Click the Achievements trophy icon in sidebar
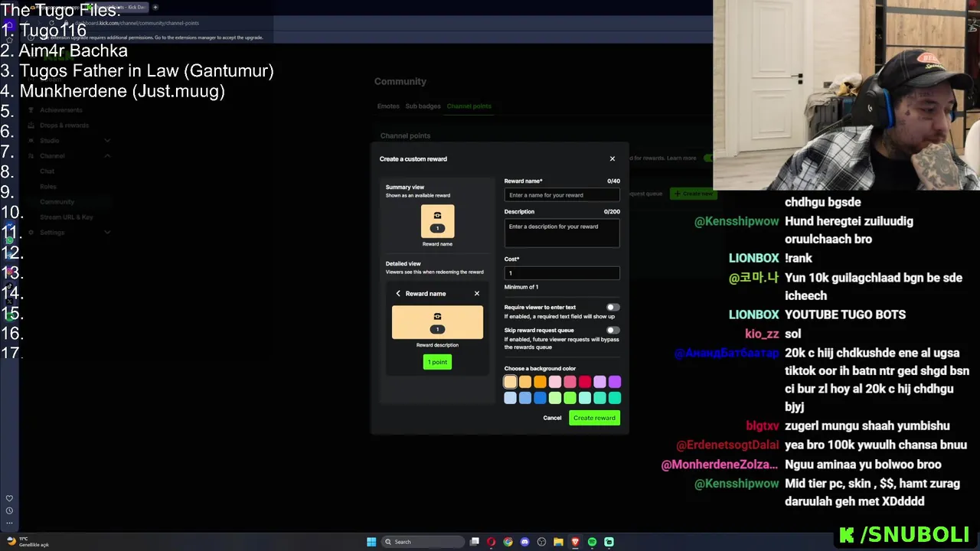The width and height of the screenshot is (980, 551). coord(31,110)
